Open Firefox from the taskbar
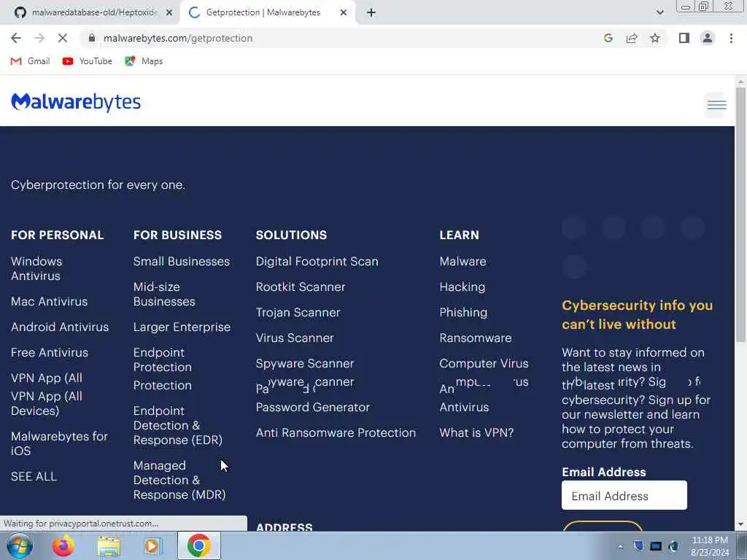The height and width of the screenshot is (560, 747). pyautogui.click(x=63, y=545)
